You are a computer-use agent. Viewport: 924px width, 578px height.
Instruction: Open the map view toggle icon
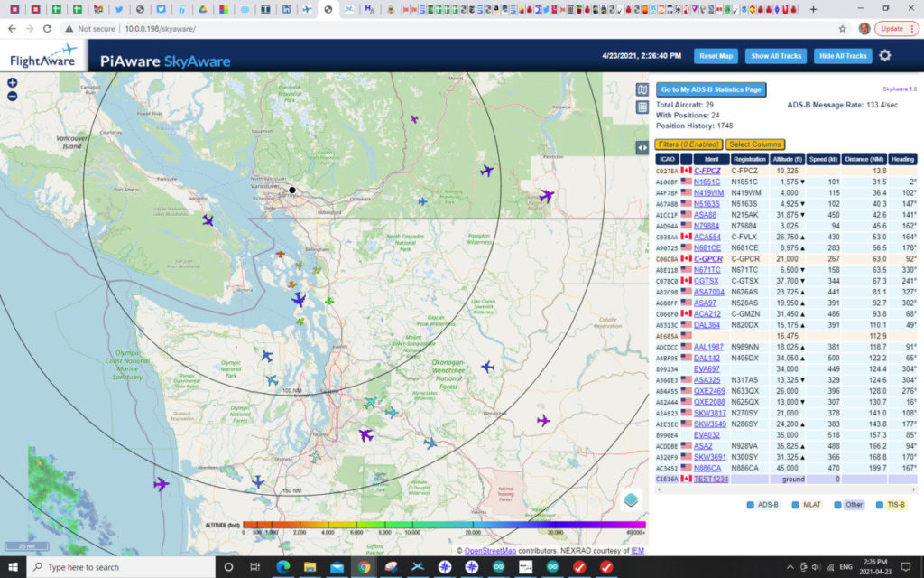pyautogui.click(x=642, y=89)
